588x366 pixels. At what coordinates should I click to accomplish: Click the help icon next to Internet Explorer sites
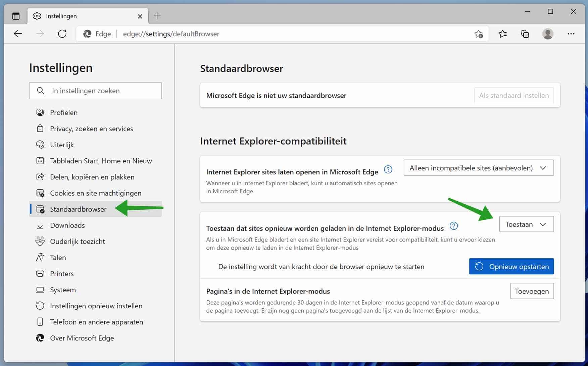[388, 170]
